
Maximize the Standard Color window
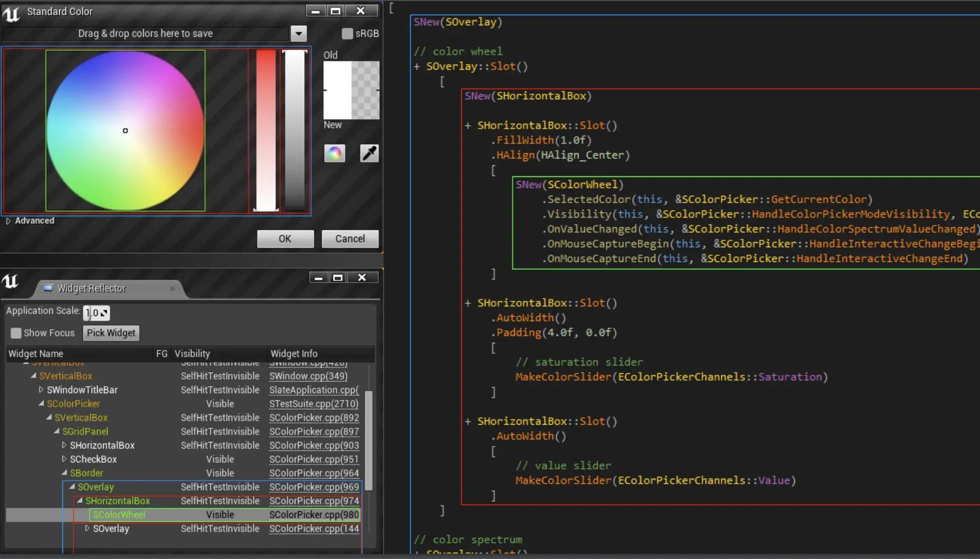[x=336, y=11]
